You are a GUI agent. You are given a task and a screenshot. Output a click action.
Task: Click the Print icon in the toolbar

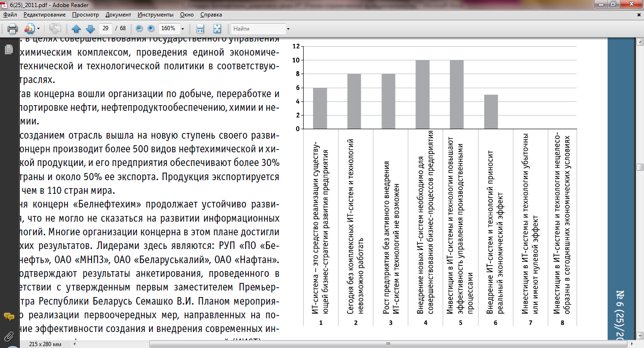coord(12,28)
